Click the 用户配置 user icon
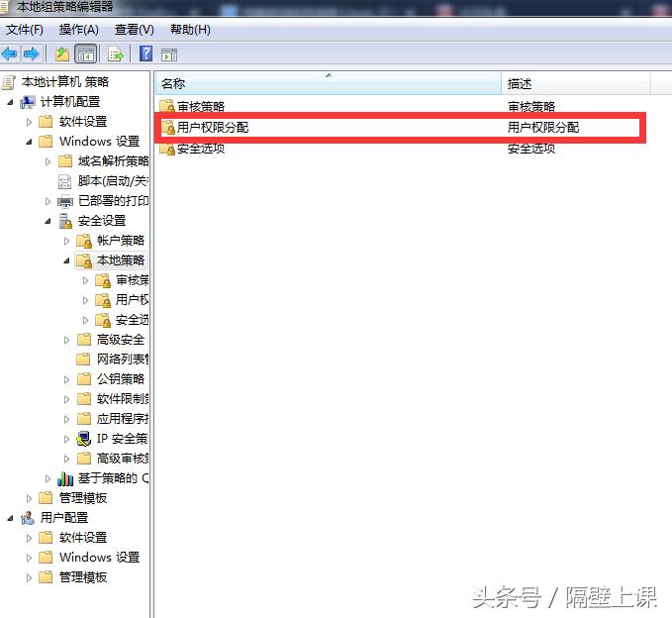Screen dimensions: 672x618 click(28, 518)
